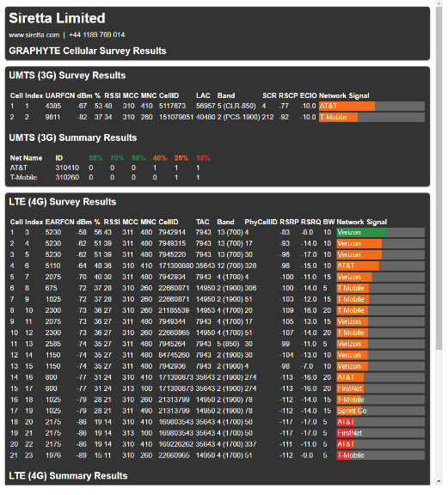Click EARFCN 2585 in LTE cell 11
This screenshot has height=495, width=448.
(x=53, y=344)
